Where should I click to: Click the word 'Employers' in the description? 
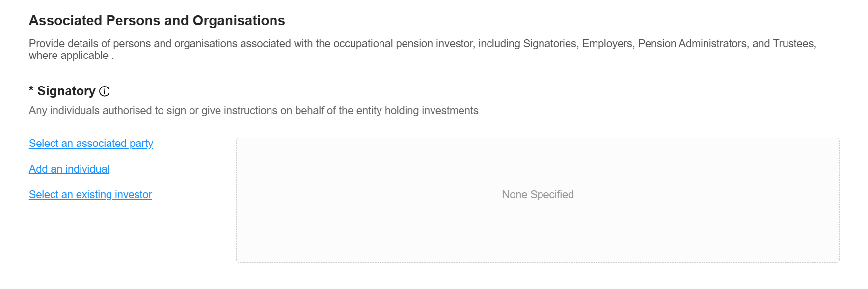[x=608, y=44]
